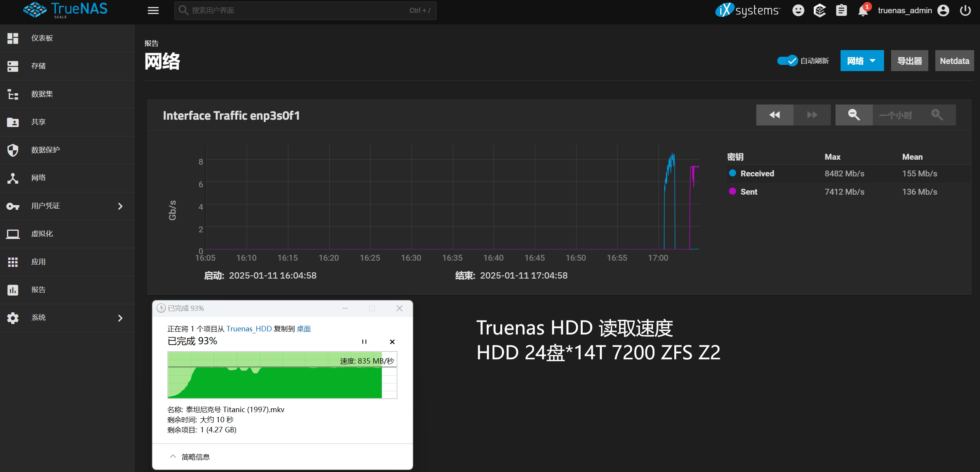
Task: Open the Dashboard (仪表板) sidebar item
Action: [67, 38]
